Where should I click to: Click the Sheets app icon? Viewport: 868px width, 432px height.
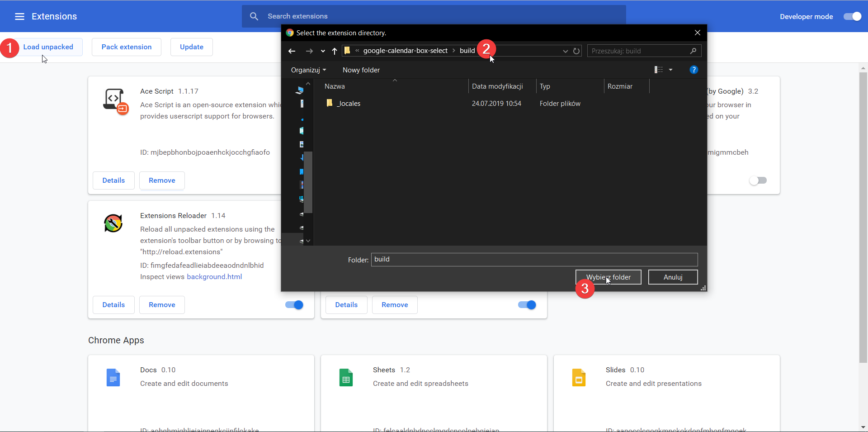[346, 378]
